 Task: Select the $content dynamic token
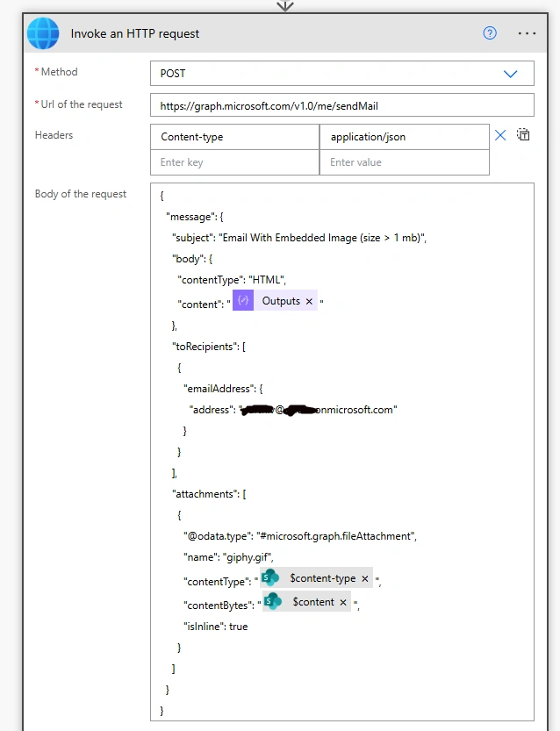[x=306, y=601]
